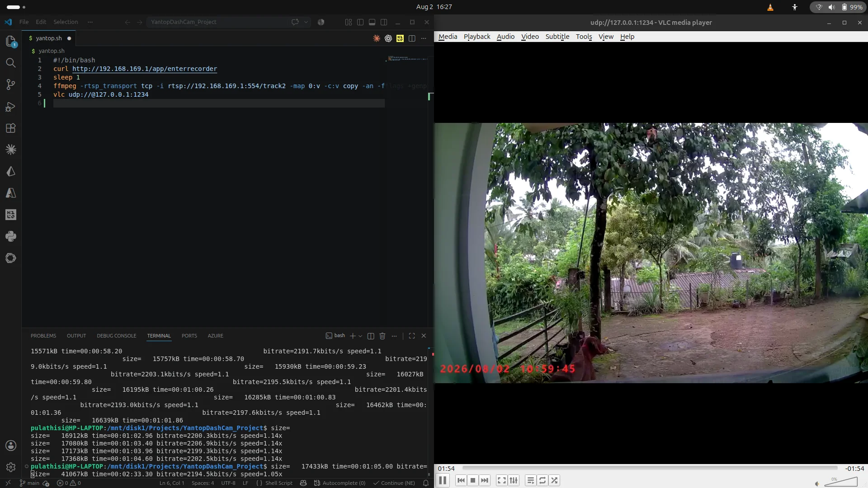Go to previous media in VLC

click(461, 480)
